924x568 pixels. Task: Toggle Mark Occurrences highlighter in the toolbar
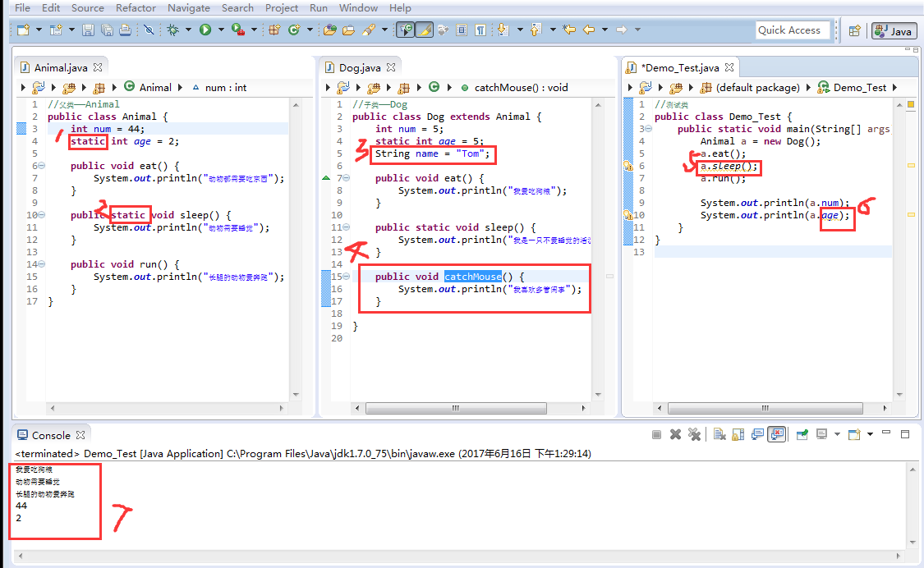pyautogui.click(x=425, y=30)
